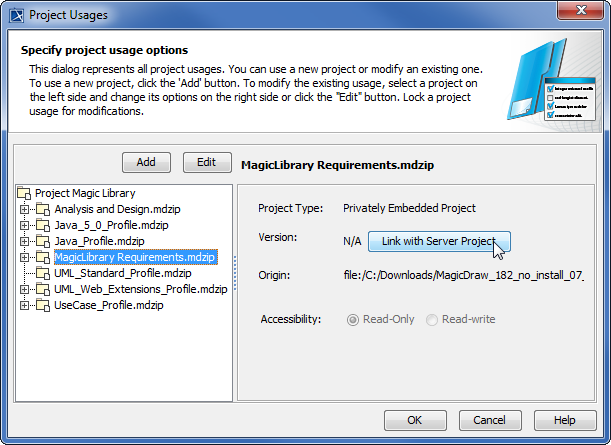611x445 pixels.
Task: Select MagicLibrary Requirements.mdzip in tree
Action: (x=135, y=257)
